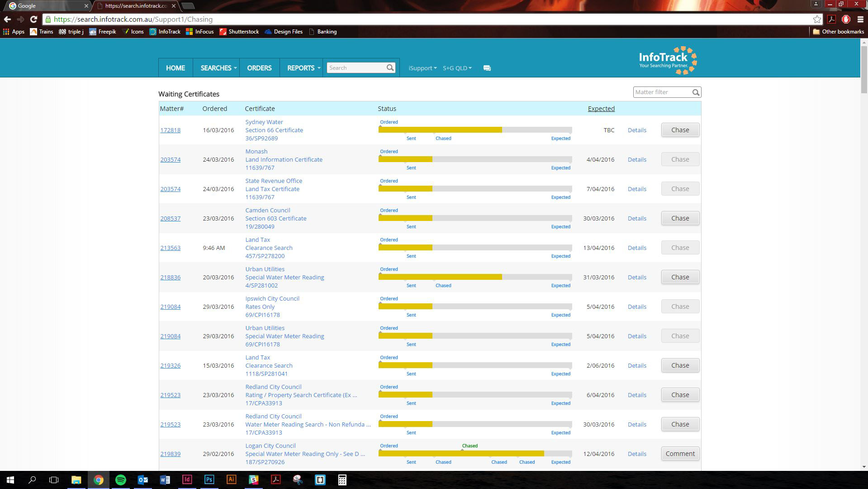The image size is (868, 489).
Task: Click the browser Back arrow
Action: (7, 19)
